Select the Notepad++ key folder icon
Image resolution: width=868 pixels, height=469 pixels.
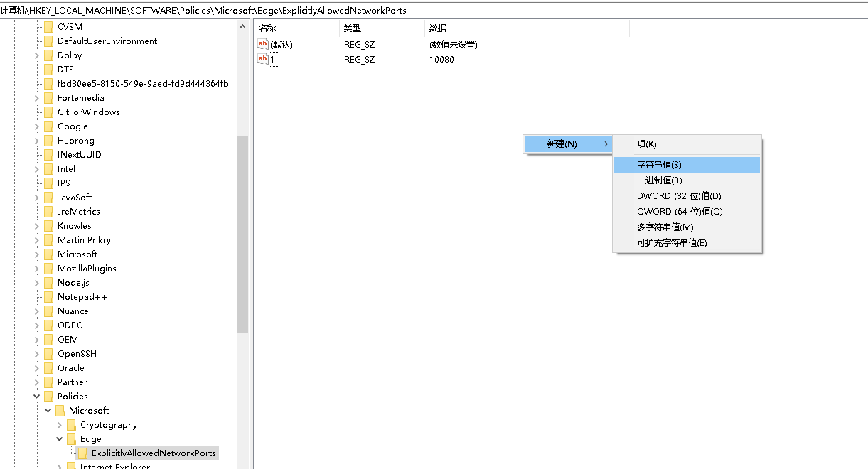47,296
